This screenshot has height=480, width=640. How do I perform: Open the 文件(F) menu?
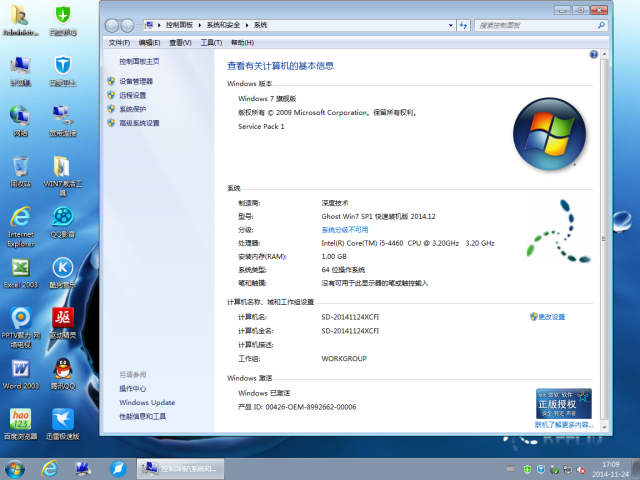tap(119, 43)
